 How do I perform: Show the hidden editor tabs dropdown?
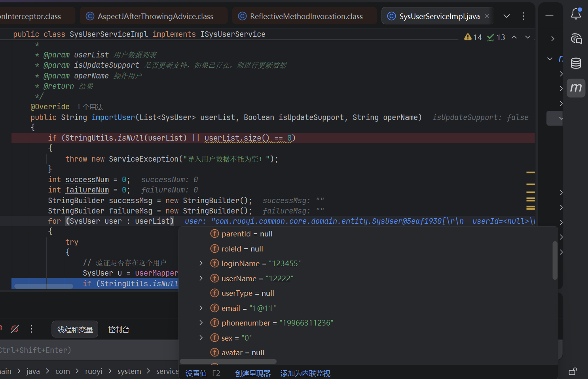click(506, 16)
